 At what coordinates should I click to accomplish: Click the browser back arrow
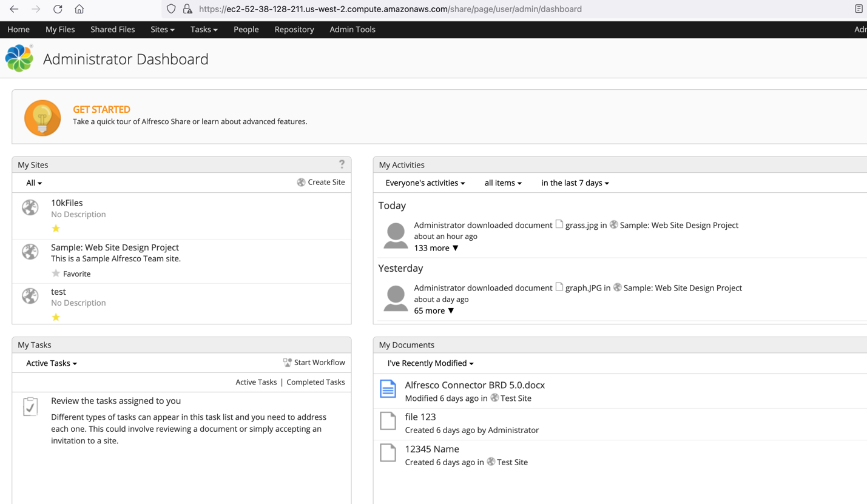point(14,9)
